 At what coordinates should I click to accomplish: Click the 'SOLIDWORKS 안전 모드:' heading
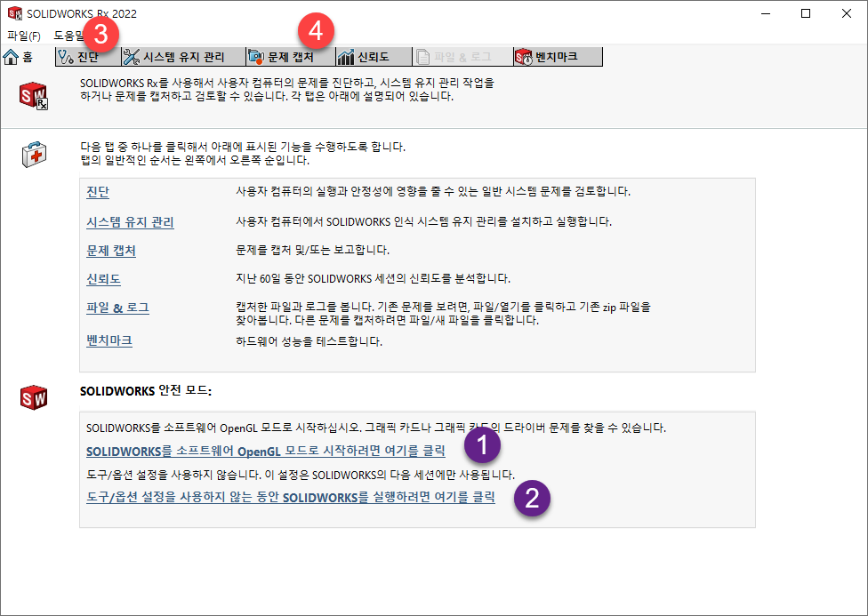coord(146,391)
